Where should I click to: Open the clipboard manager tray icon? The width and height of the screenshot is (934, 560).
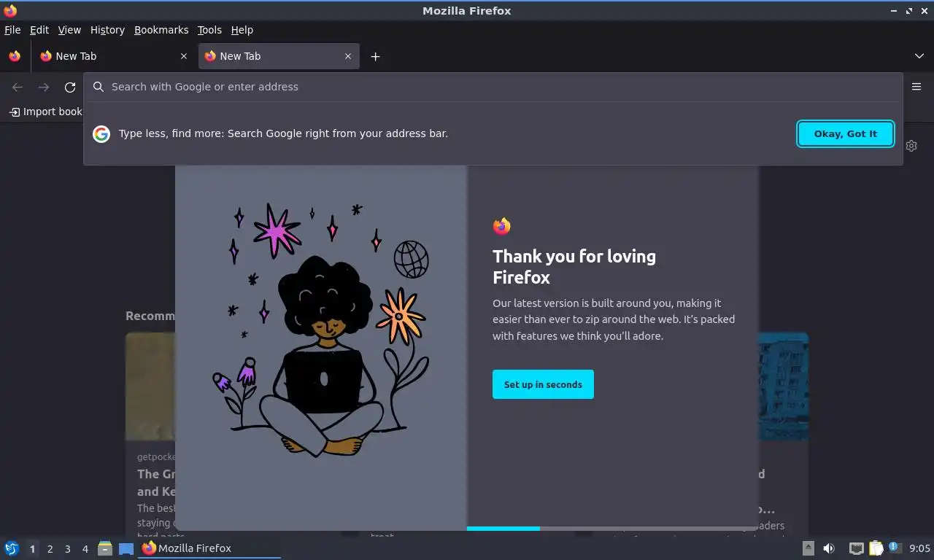tap(876, 548)
